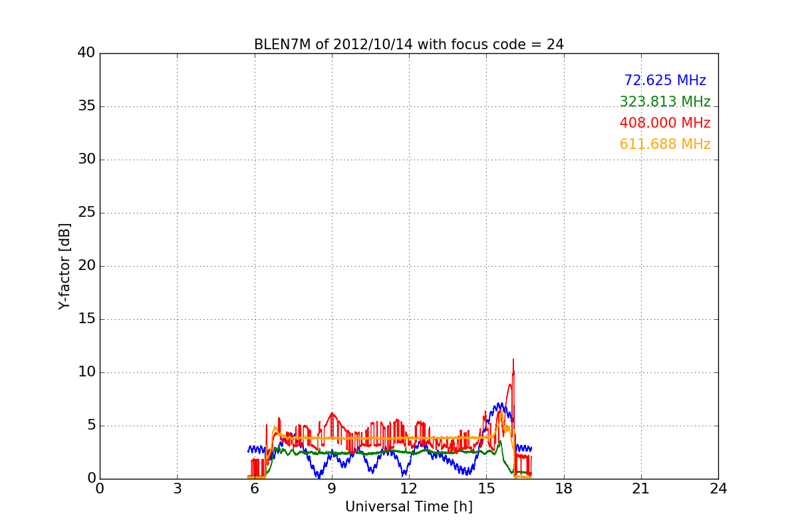Pick the 5 tick on the Y axis
798x532 pixels.
(x=91, y=426)
